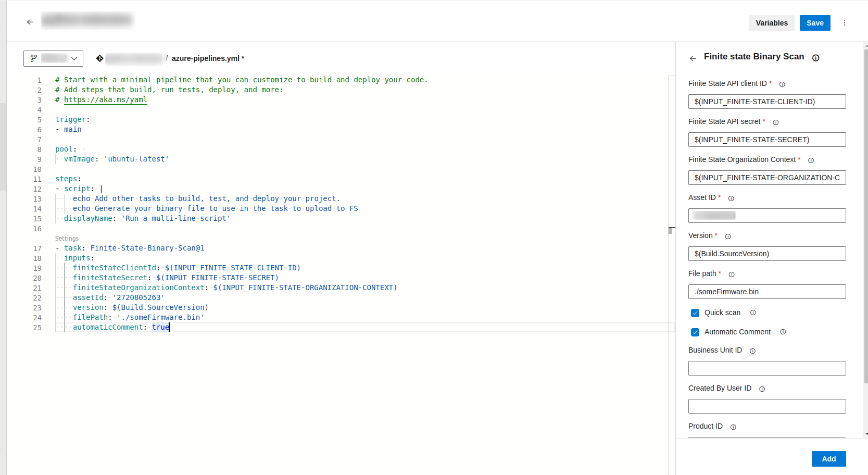Click the Version input field

[767, 254]
